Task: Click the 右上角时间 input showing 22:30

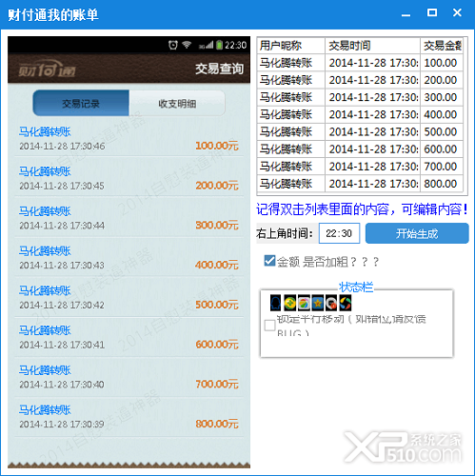Action: [339, 233]
